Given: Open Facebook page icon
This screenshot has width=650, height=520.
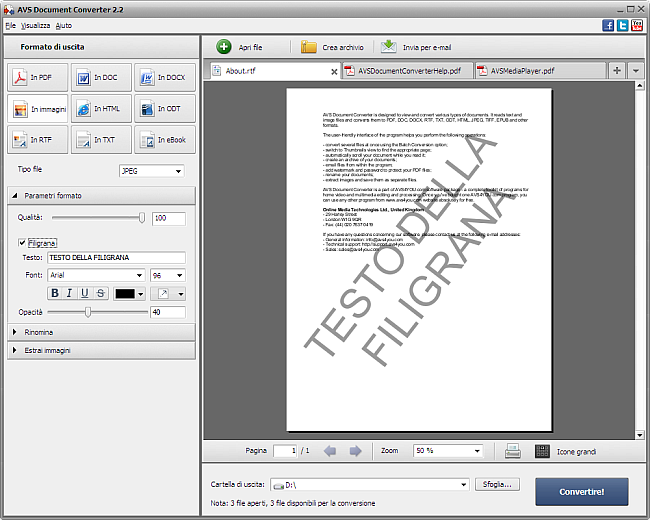Looking at the screenshot, I should pos(608,25).
